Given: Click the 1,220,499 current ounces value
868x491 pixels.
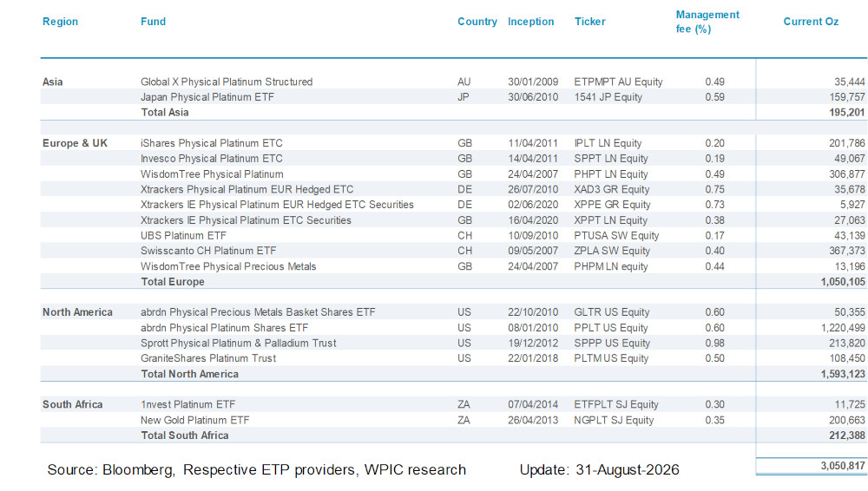Looking at the screenshot, I should coord(843,328).
